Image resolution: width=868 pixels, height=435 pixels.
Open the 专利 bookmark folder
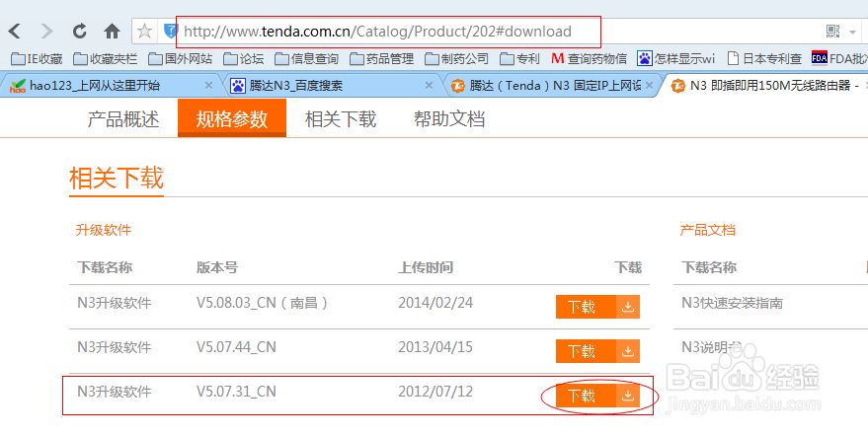[x=519, y=58]
